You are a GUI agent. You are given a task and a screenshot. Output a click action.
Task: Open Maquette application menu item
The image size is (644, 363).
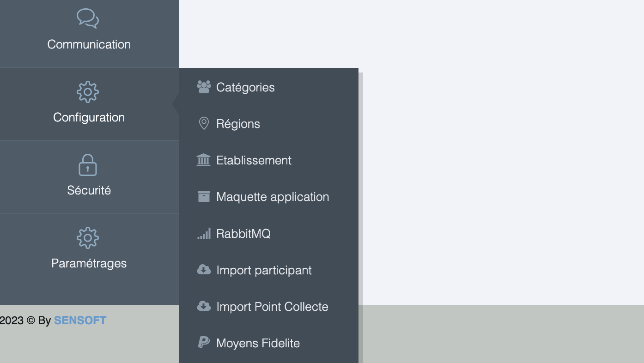(x=273, y=197)
